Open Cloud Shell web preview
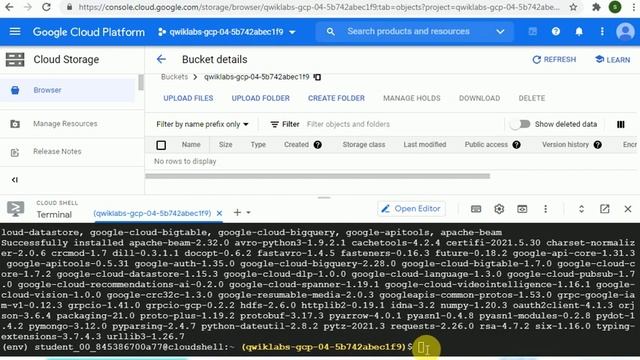 coord(522,209)
